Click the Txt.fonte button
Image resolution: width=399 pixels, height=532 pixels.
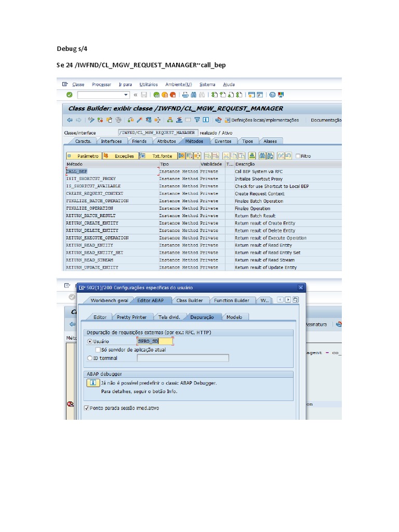158,156
